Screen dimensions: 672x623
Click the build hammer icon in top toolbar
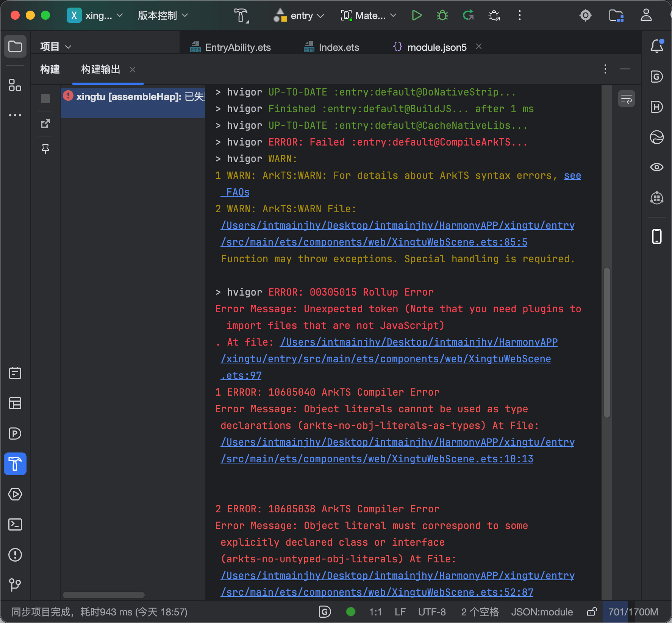(241, 16)
